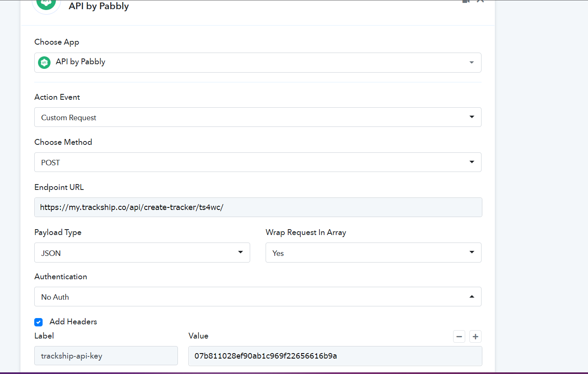The width and height of the screenshot is (588, 374).
Task: Click the header Value input field
Action: (335, 356)
